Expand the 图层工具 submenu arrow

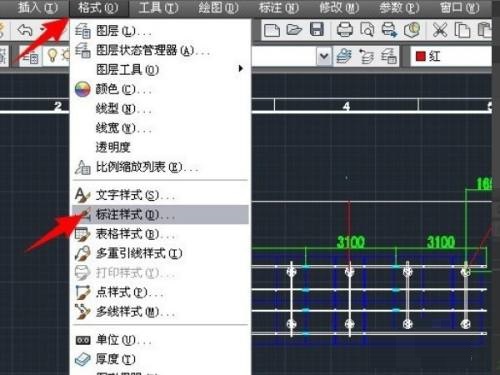coord(240,69)
